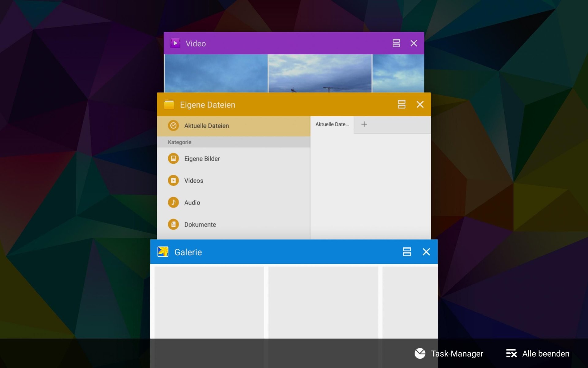Switch to the Aktuelle Date... tab

332,124
